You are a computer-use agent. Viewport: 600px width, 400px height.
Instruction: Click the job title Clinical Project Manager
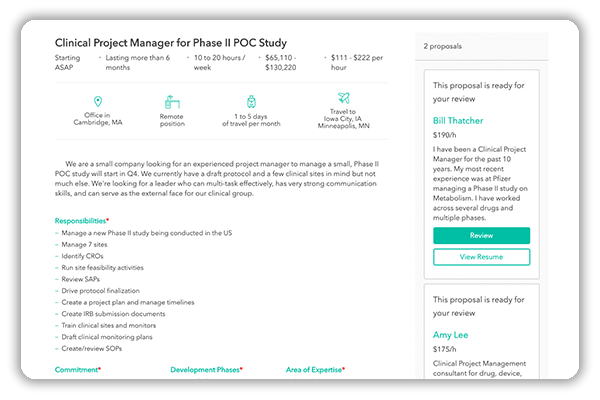pyautogui.click(x=171, y=42)
